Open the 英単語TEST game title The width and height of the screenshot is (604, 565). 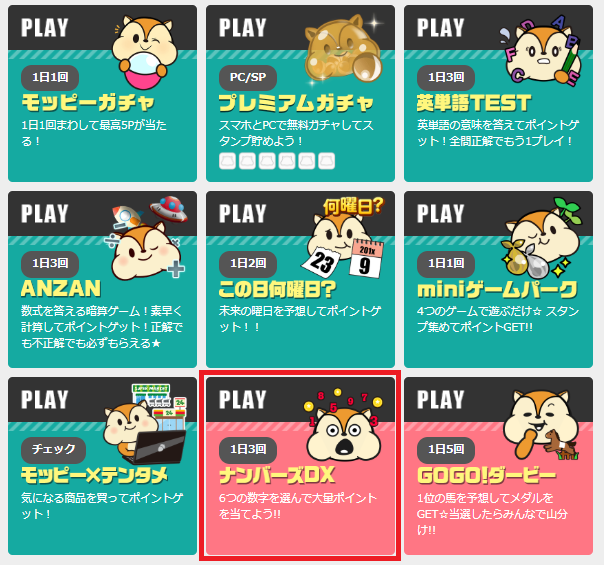tap(474, 103)
